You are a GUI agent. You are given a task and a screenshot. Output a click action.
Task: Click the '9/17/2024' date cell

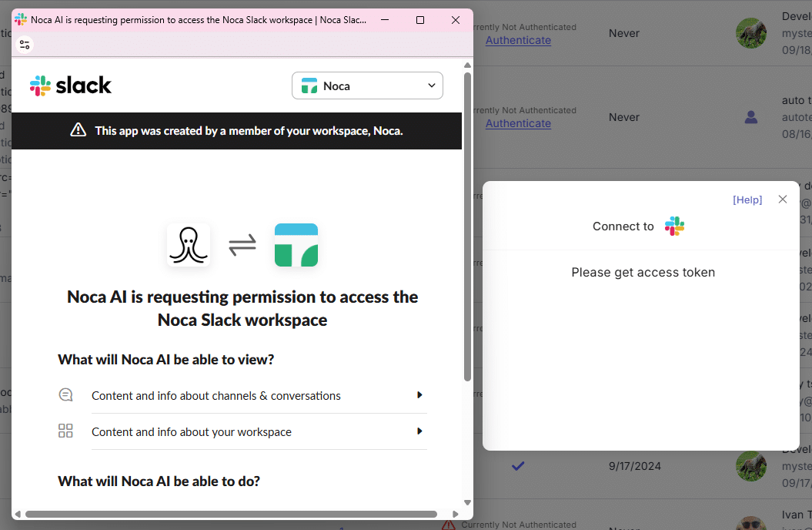click(635, 466)
